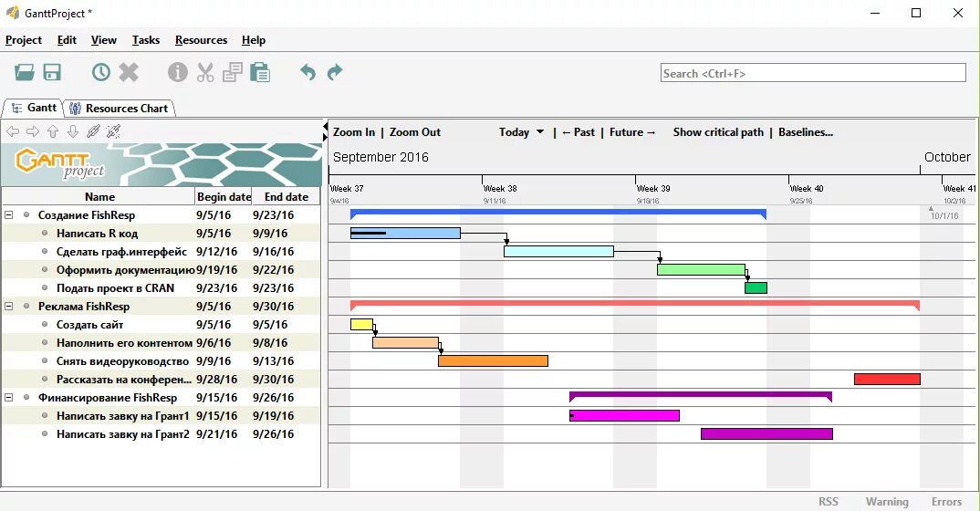Select the red Рассказать на конференции bar

point(887,379)
